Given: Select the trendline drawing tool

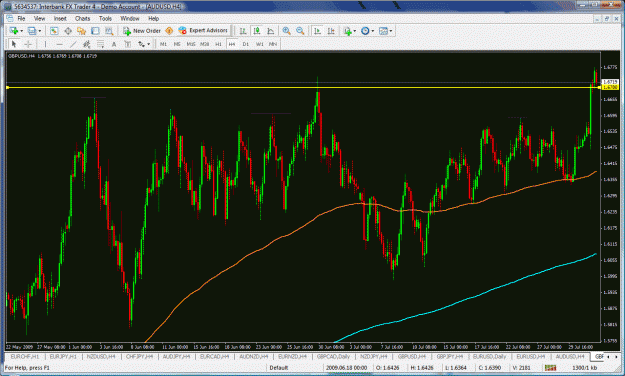Looking at the screenshot, I should coord(73,44).
